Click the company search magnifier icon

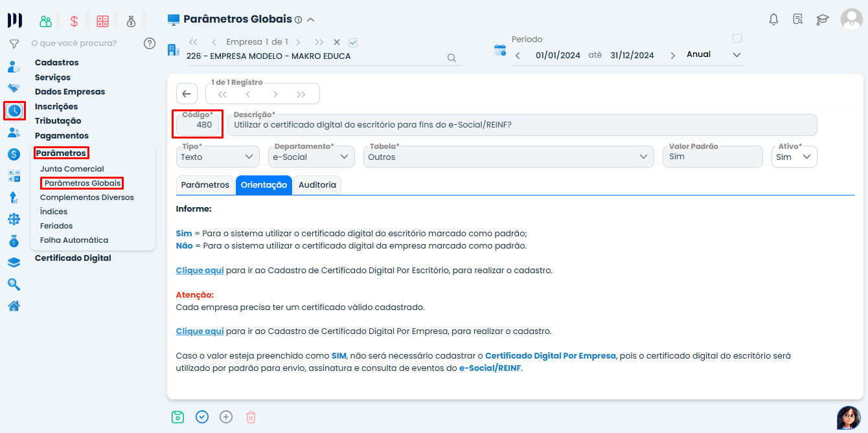[x=452, y=58]
